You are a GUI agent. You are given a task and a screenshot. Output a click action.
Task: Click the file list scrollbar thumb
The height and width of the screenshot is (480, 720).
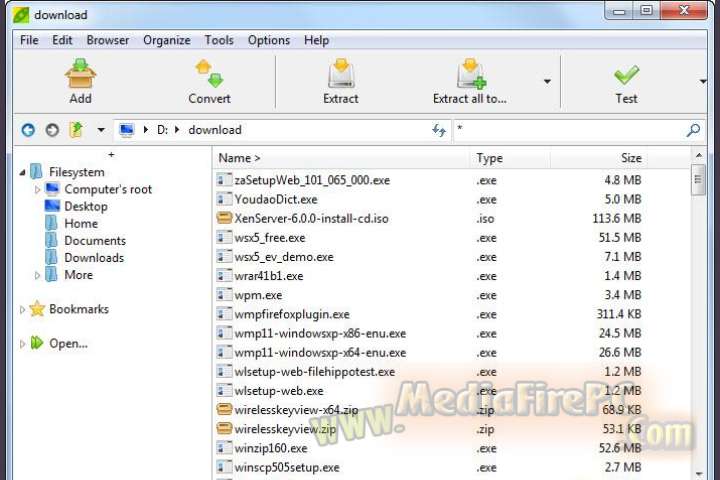[698, 180]
